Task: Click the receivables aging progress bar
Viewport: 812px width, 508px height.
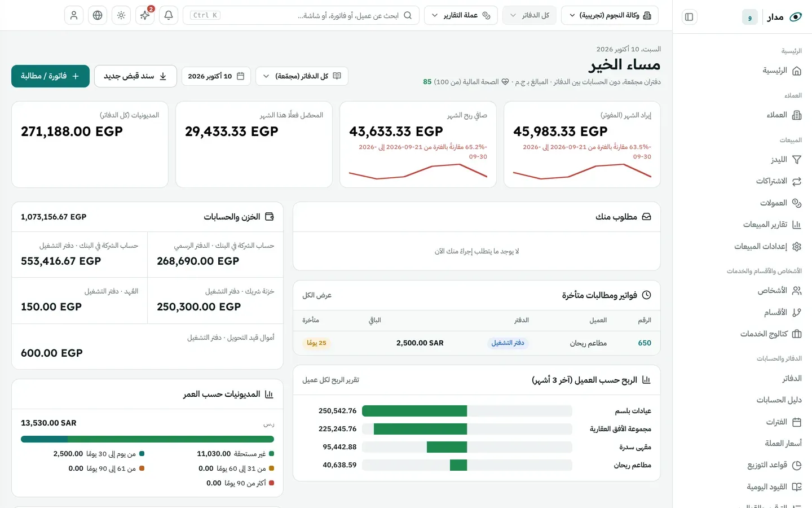Action: (x=147, y=439)
